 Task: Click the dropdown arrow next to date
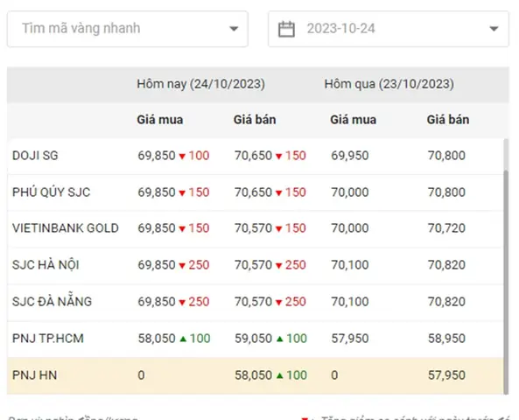(494, 29)
